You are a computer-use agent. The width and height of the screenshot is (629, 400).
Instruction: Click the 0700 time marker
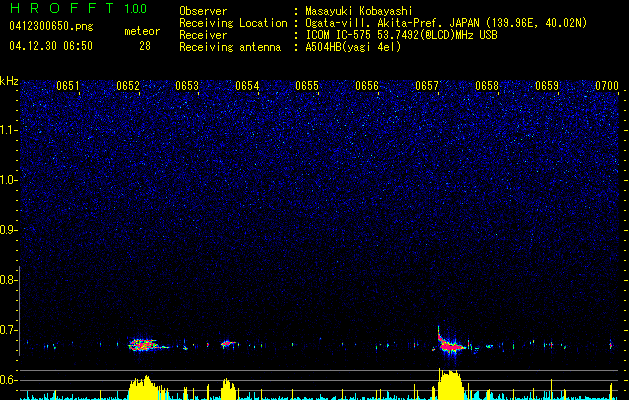(607, 87)
